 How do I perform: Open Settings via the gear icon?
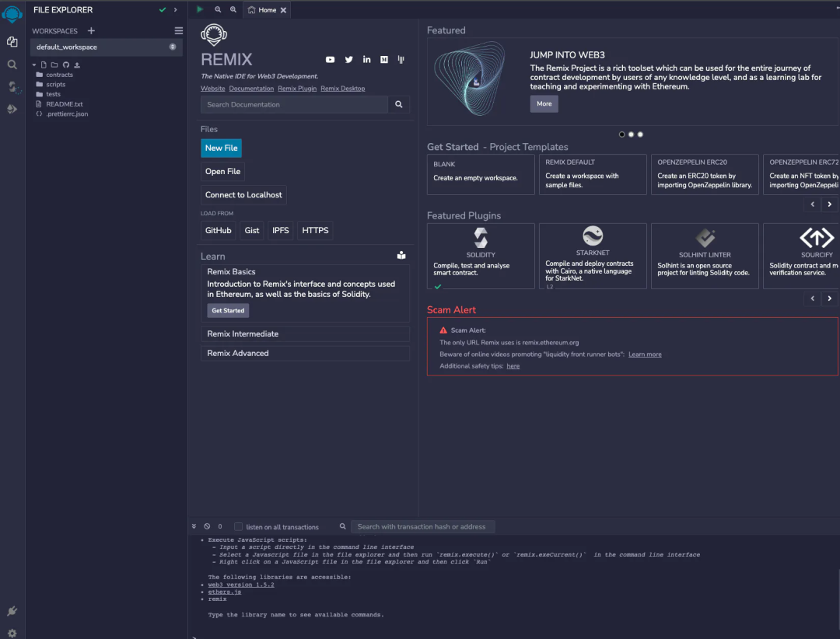pyautogui.click(x=12, y=632)
